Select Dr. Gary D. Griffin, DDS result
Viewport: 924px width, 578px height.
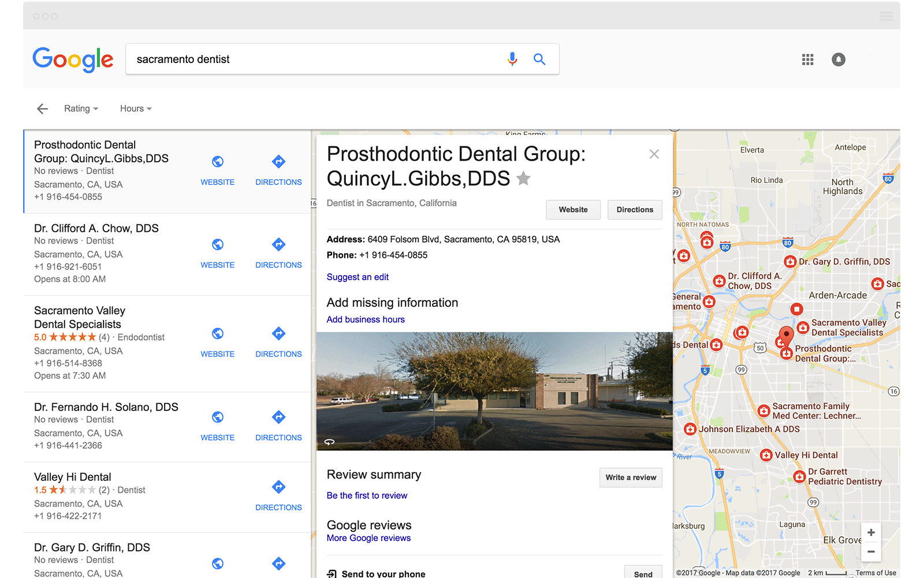click(x=92, y=547)
